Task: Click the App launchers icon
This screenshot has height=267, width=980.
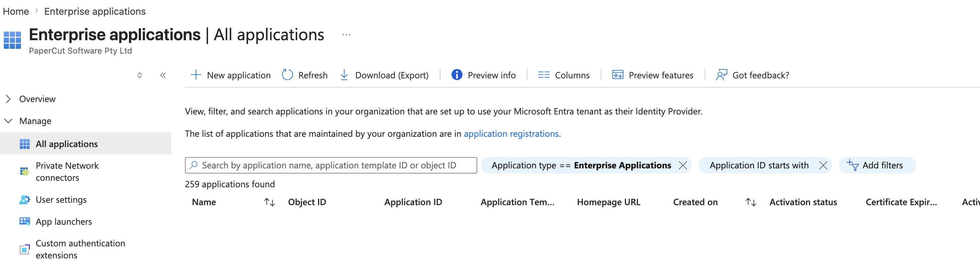Action: tap(25, 221)
